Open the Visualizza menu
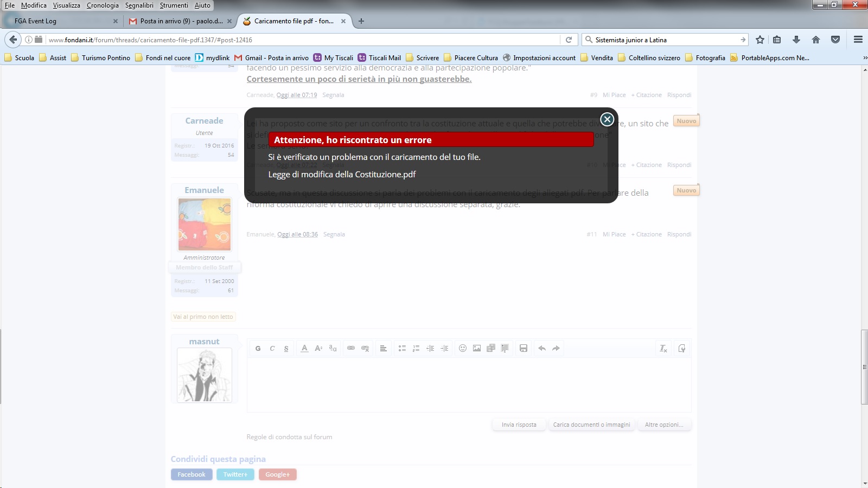Viewport: 868px width, 488px height. point(66,5)
